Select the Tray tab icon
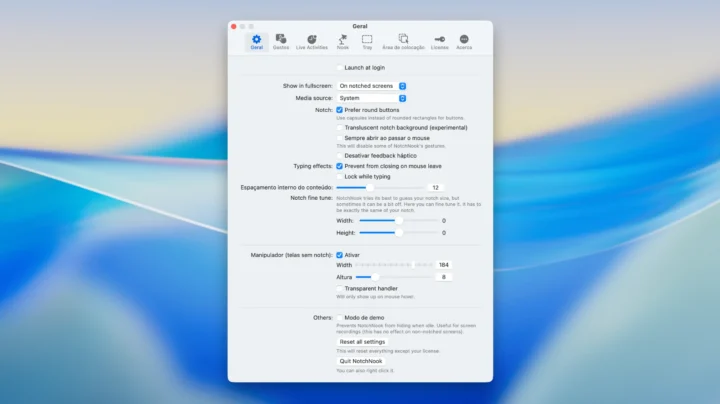Screen dimensions: 720x404 (x=367, y=41)
